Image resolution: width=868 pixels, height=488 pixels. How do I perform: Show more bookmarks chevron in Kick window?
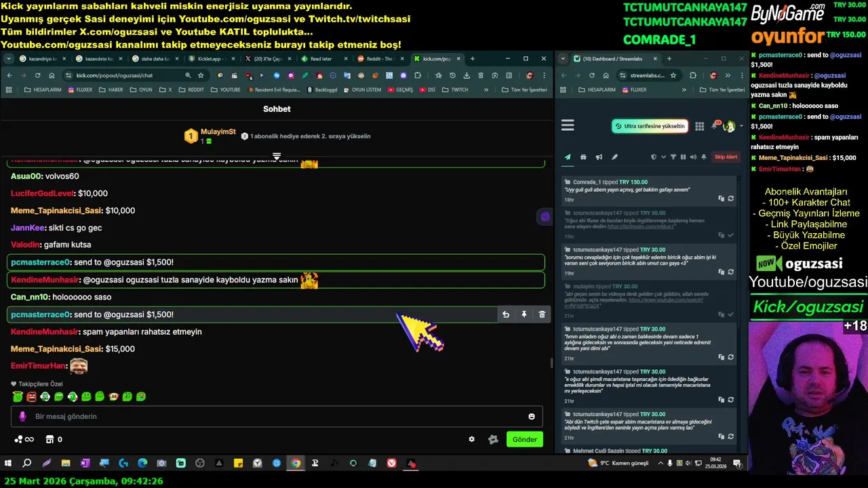coord(486,89)
